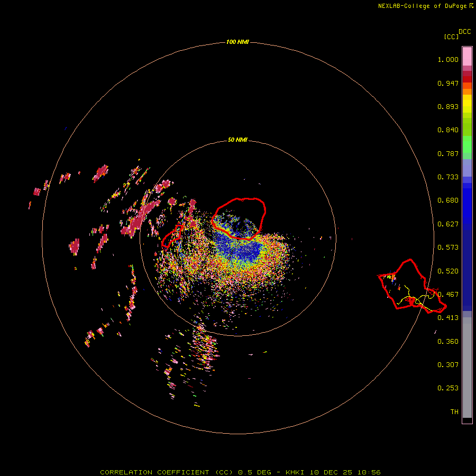Click the 100 NMI range ring label

pyautogui.click(x=237, y=42)
